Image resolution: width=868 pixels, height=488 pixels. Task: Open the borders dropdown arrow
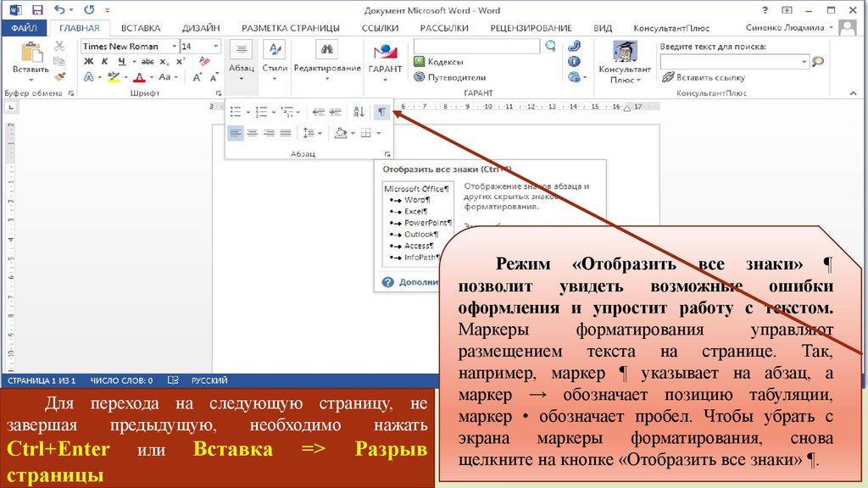tap(379, 133)
